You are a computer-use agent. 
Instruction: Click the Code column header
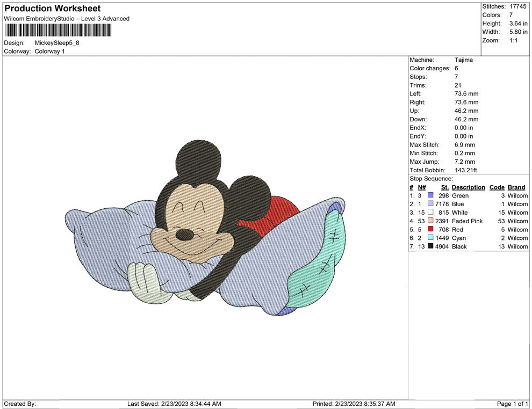(497, 187)
